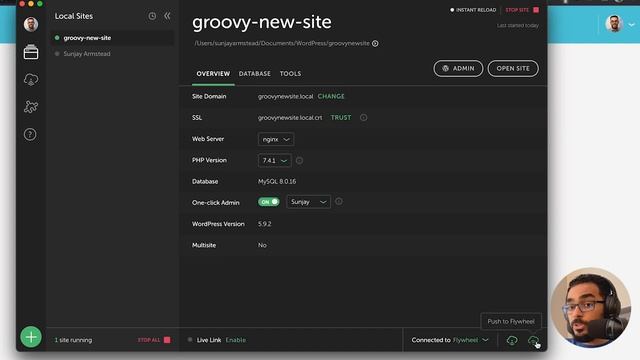The image size is (640, 360).
Task: Push to Flywheel cloud upload icon
Action: [533, 340]
